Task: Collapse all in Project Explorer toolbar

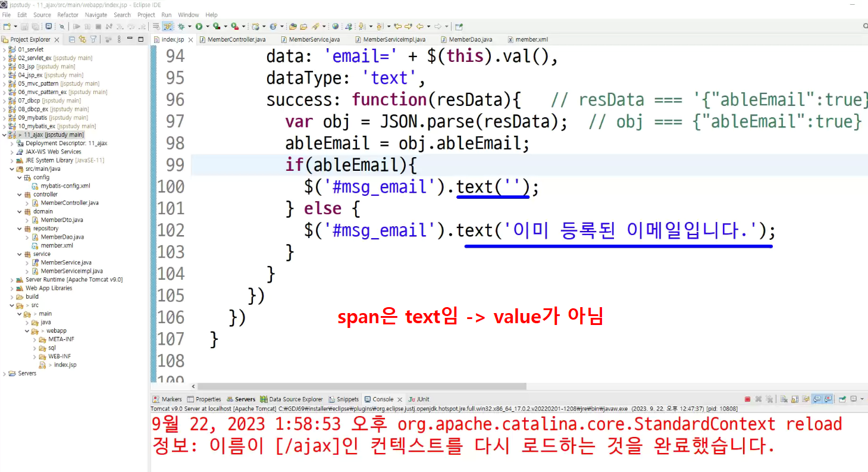Action: [72, 39]
